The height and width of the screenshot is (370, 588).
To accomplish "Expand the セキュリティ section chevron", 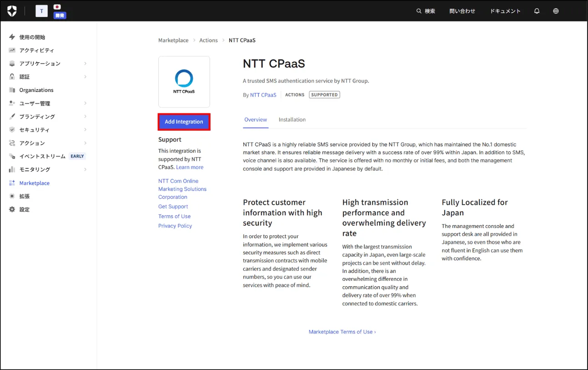I will (x=85, y=130).
